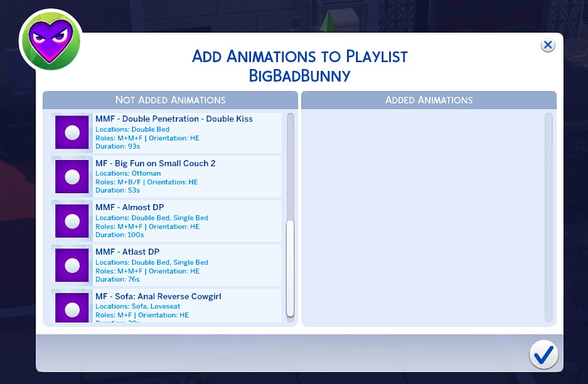The height and width of the screenshot is (384, 588).
Task: Add 'MF - Big Fun on Small Couch 2'
Action: (x=166, y=176)
